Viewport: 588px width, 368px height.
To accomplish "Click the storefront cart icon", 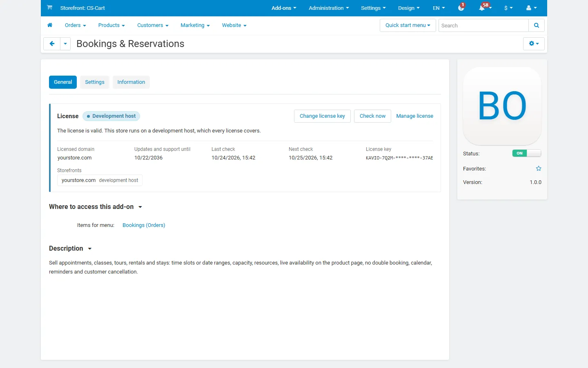I will [x=49, y=7].
